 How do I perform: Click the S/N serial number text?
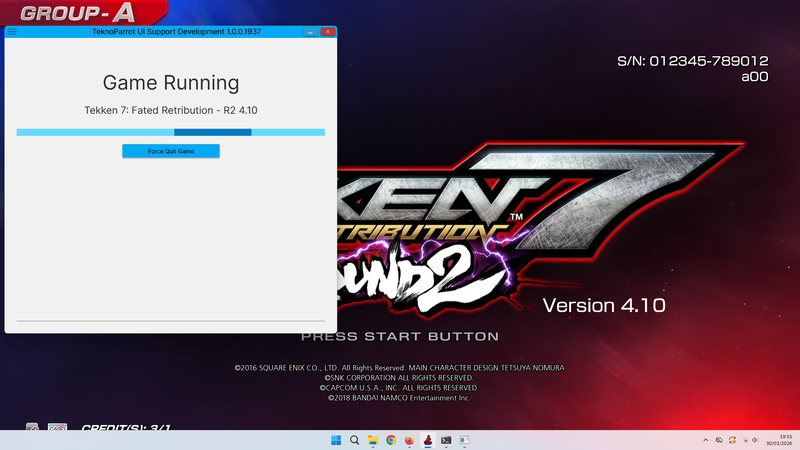(x=693, y=61)
